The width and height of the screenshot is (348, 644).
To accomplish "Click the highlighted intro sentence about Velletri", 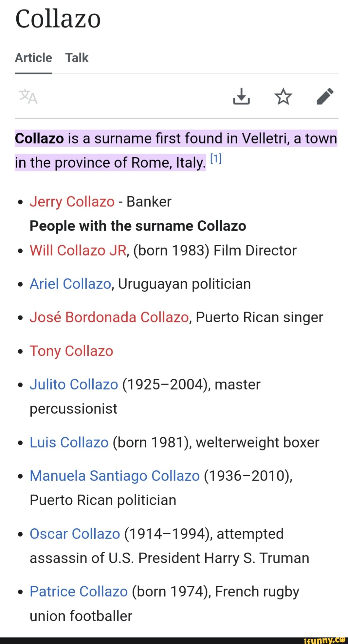I will click(x=176, y=139).
